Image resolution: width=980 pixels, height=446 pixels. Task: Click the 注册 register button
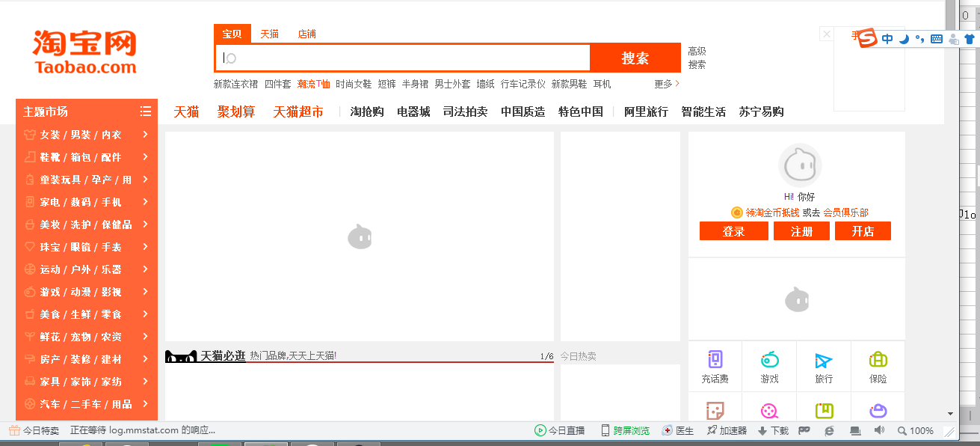click(x=801, y=231)
